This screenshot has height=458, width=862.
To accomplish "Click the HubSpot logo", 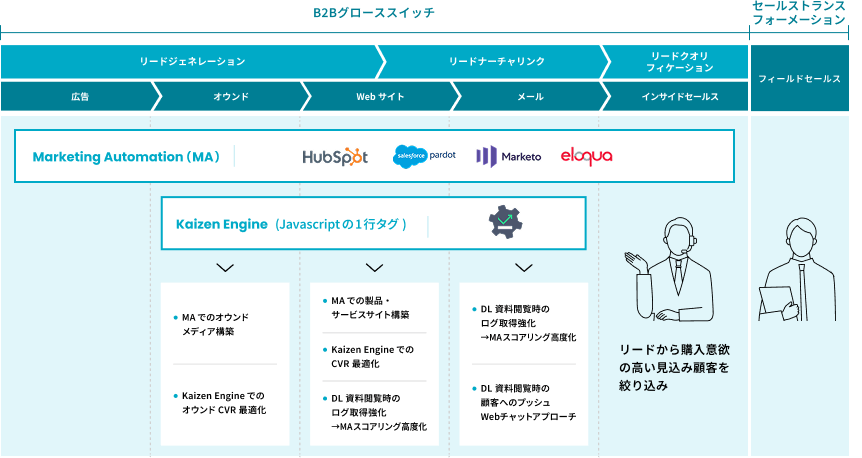I will 335,157.
